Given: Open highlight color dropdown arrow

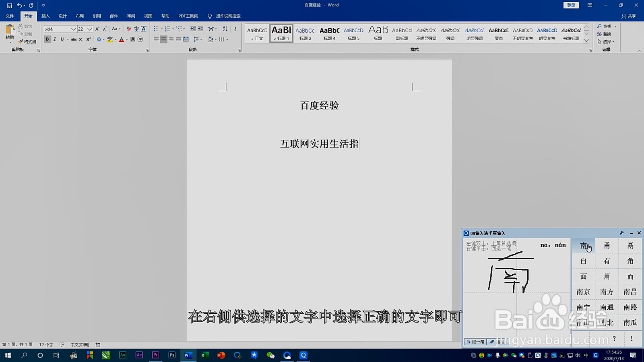Looking at the screenshot, I should pyautogui.click(x=116, y=39).
